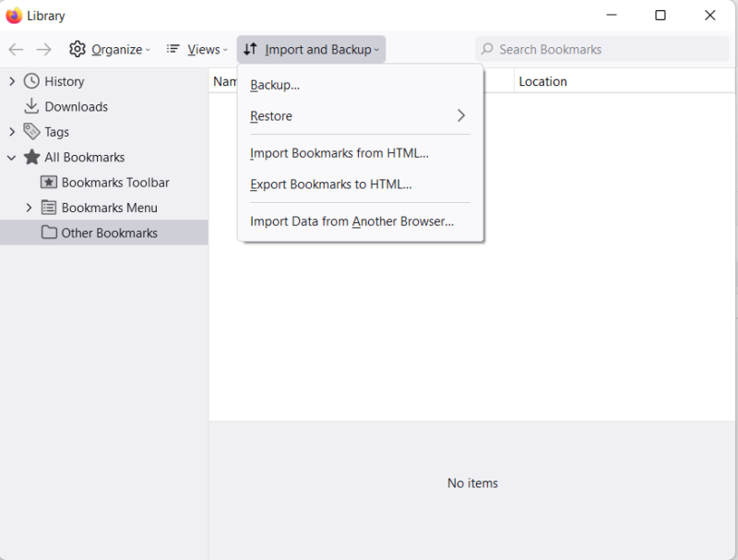Viewport: 738px width, 560px height.
Task: Click the back navigation arrow
Action: point(16,49)
